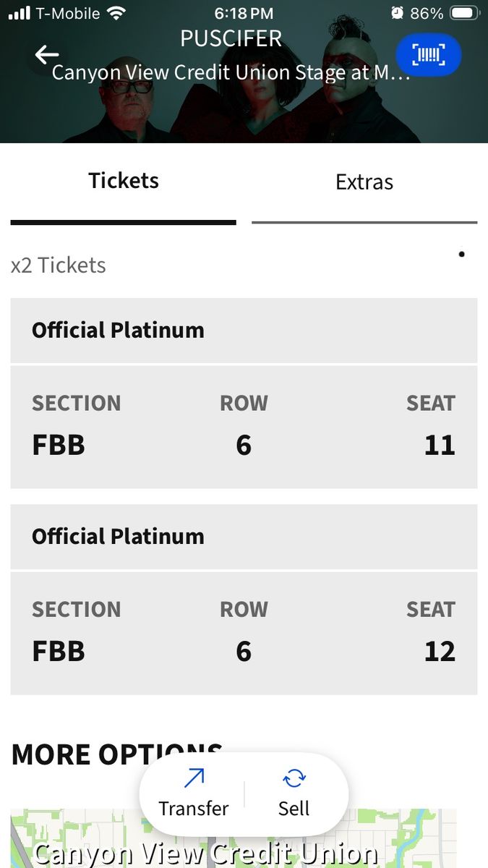
Task: Tap the Canyon View venue subtitle
Action: (x=231, y=73)
